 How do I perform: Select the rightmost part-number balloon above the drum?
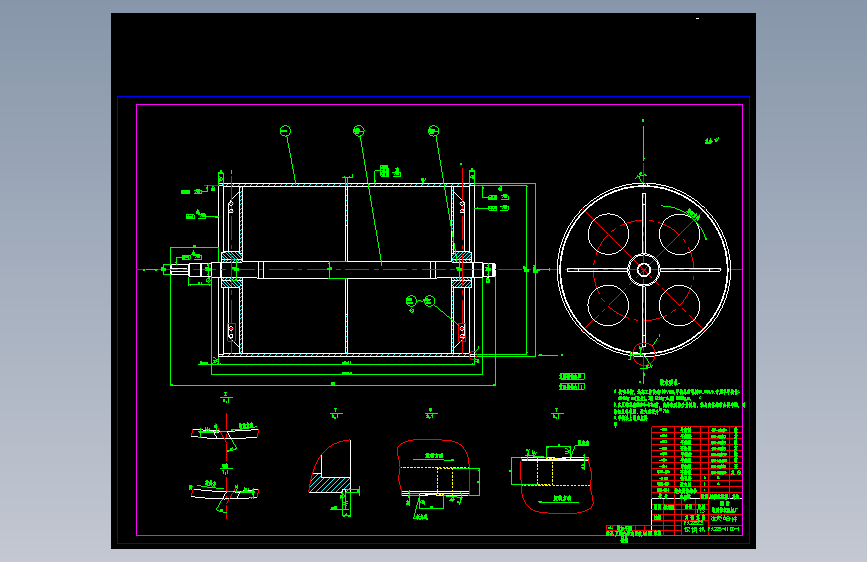tap(434, 131)
